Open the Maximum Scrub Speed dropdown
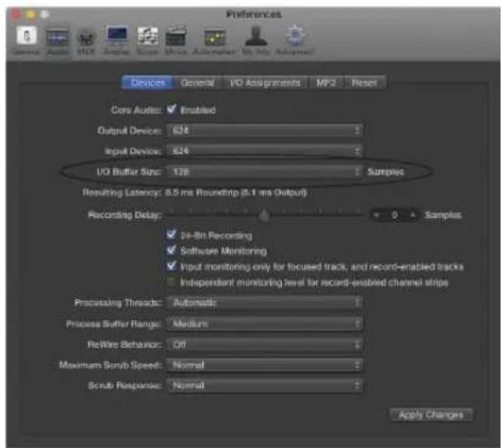Screen dimensions: 501x448 point(265,365)
